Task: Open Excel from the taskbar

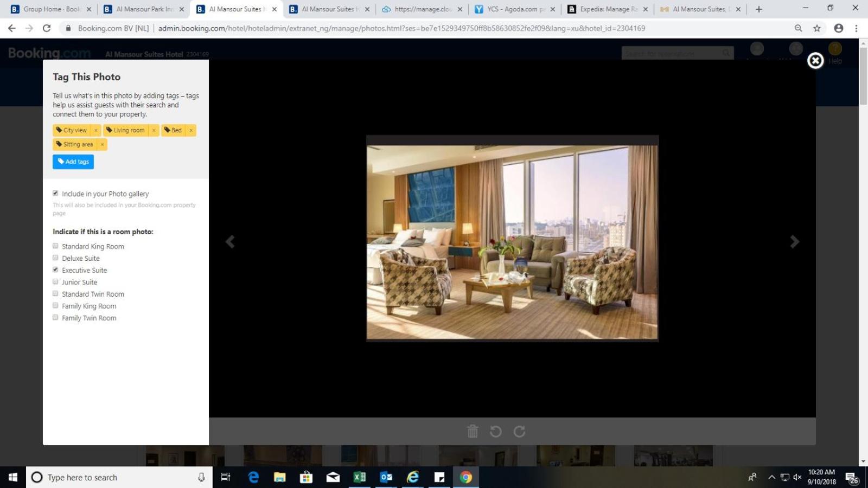Action: [x=359, y=477]
